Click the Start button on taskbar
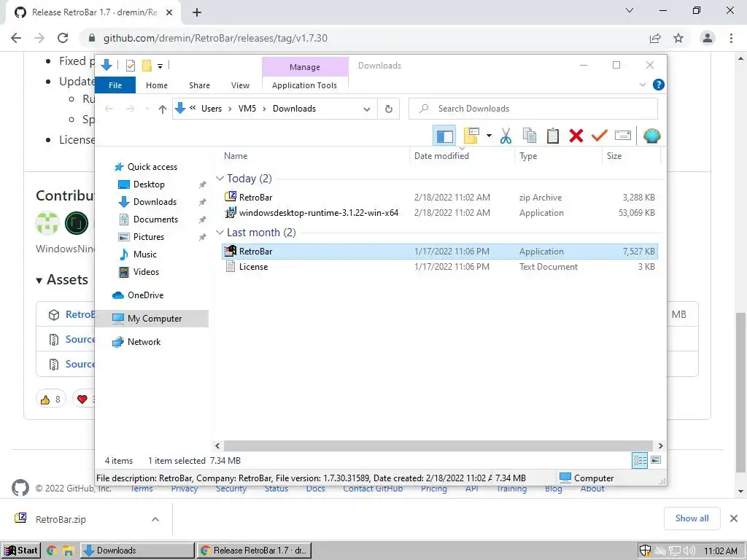The width and height of the screenshot is (747, 560). (x=21, y=551)
